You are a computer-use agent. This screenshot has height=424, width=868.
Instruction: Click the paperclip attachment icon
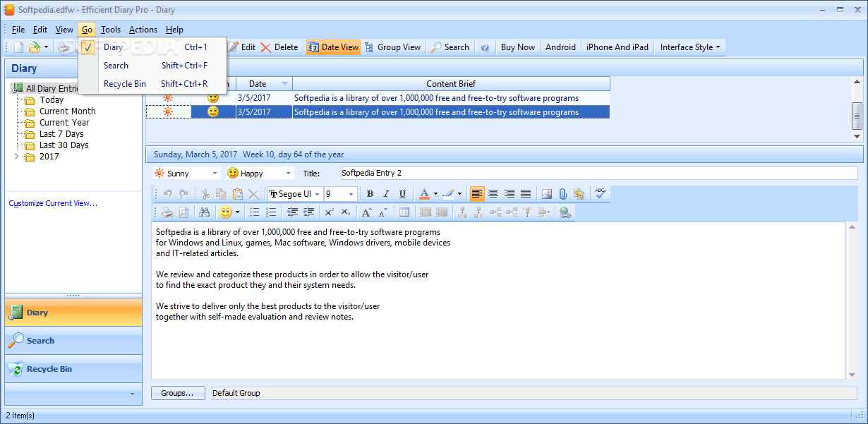tap(563, 194)
